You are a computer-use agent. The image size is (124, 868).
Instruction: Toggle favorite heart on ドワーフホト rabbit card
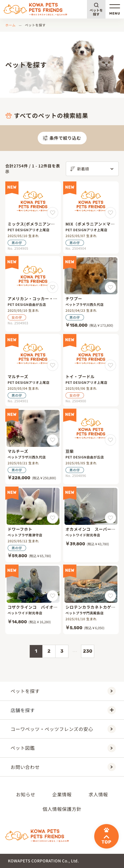tap(53, 518)
